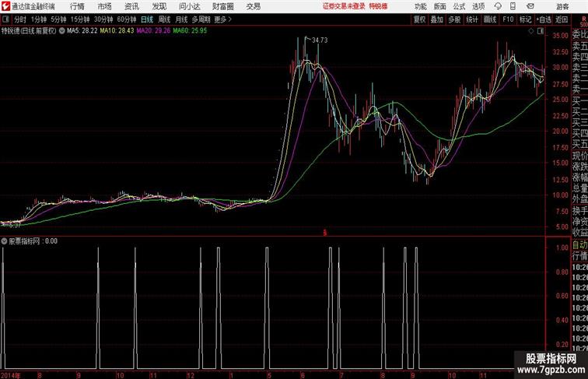Image resolution: width=588 pixels, height=379 pixels.
Task: Switch to 15分钟 period
Action: [80, 19]
